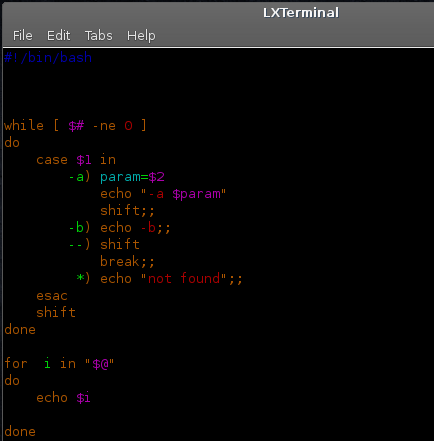434x441 pixels.
Task: Click the 'echo "not found";;' line
Action: coord(171,279)
